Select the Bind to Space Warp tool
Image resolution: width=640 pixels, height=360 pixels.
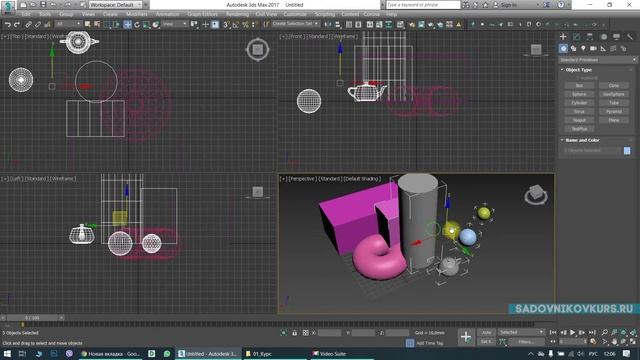coord(47,24)
